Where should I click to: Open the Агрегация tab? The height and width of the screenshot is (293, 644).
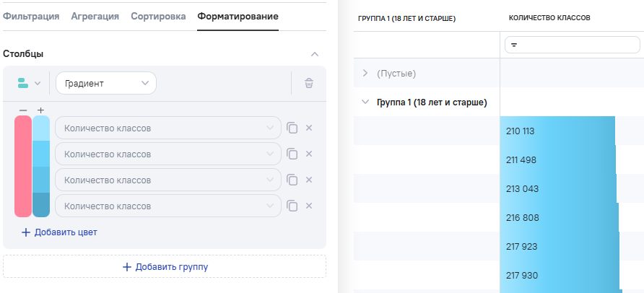point(95,16)
